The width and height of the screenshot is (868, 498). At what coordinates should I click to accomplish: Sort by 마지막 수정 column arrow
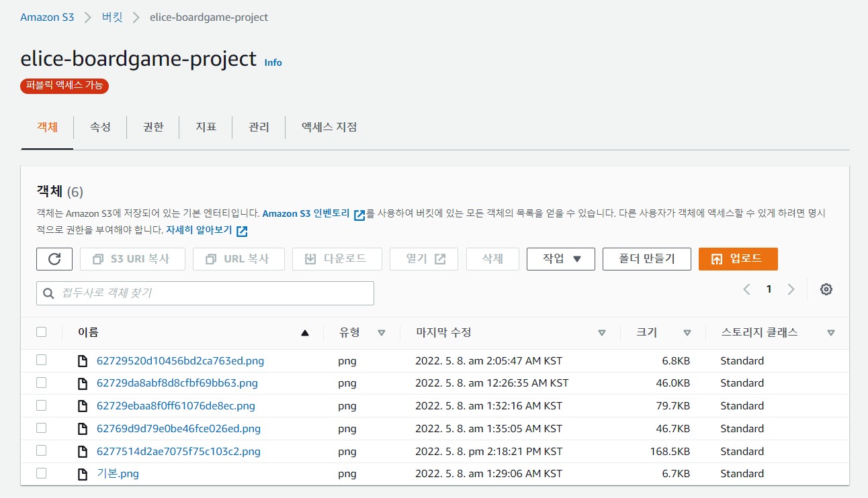tap(602, 333)
